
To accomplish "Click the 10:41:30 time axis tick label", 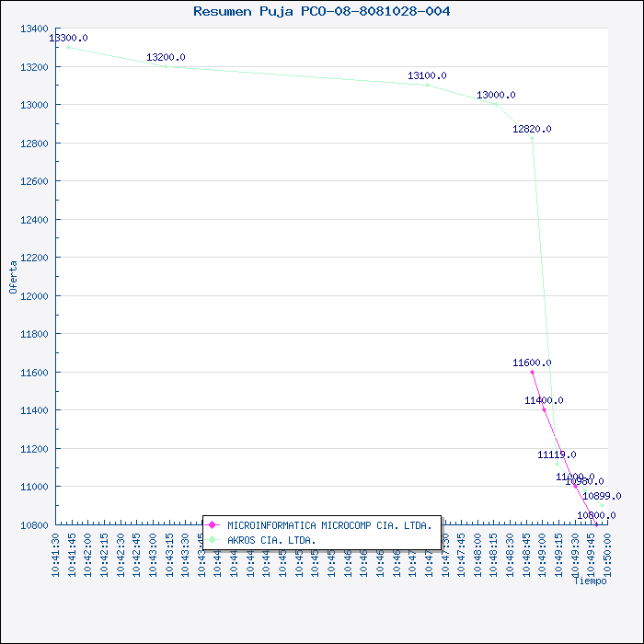I will point(56,555).
